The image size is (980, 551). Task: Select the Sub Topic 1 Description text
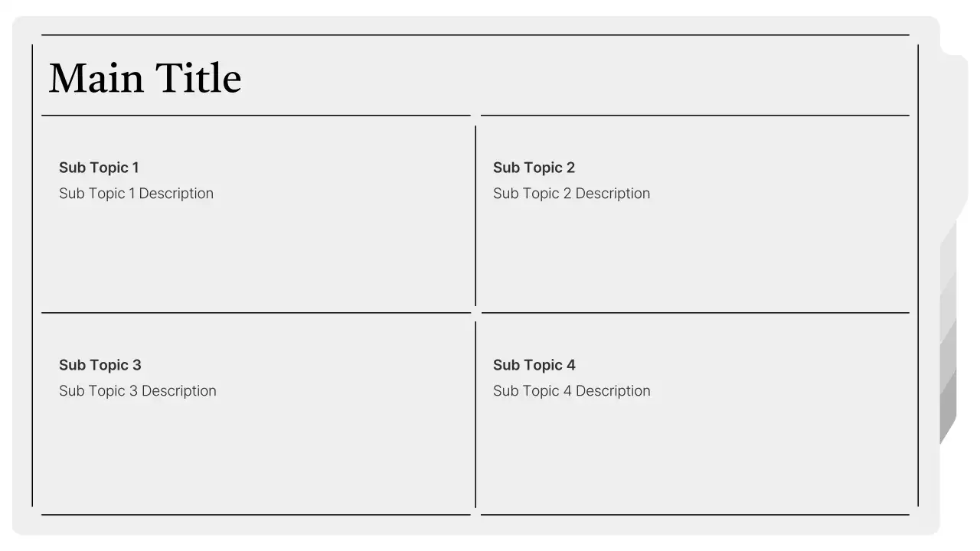click(x=136, y=194)
